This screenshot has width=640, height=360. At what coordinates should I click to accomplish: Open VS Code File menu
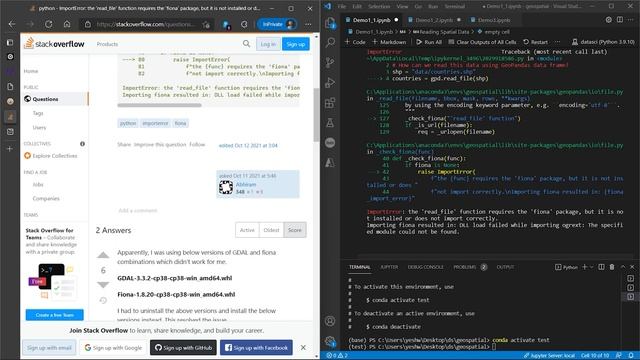tap(342, 6)
